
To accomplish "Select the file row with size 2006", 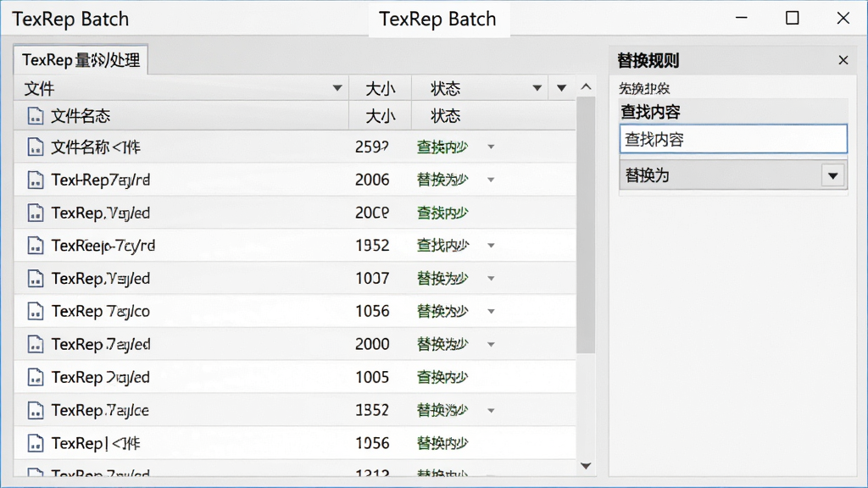I will click(295, 180).
